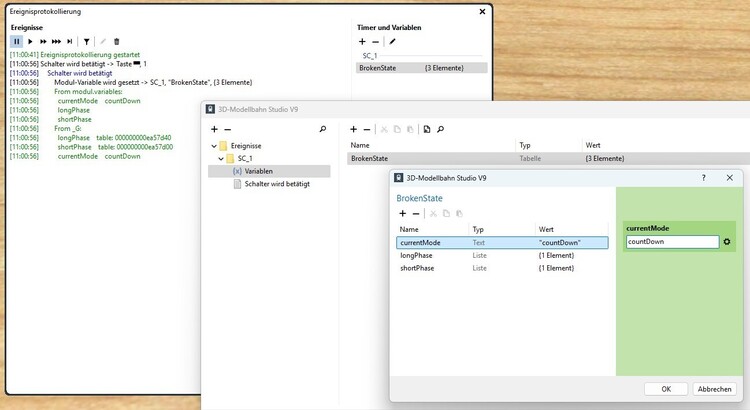Open the event log filter
750x410 pixels.
click(x=87, y=42)
